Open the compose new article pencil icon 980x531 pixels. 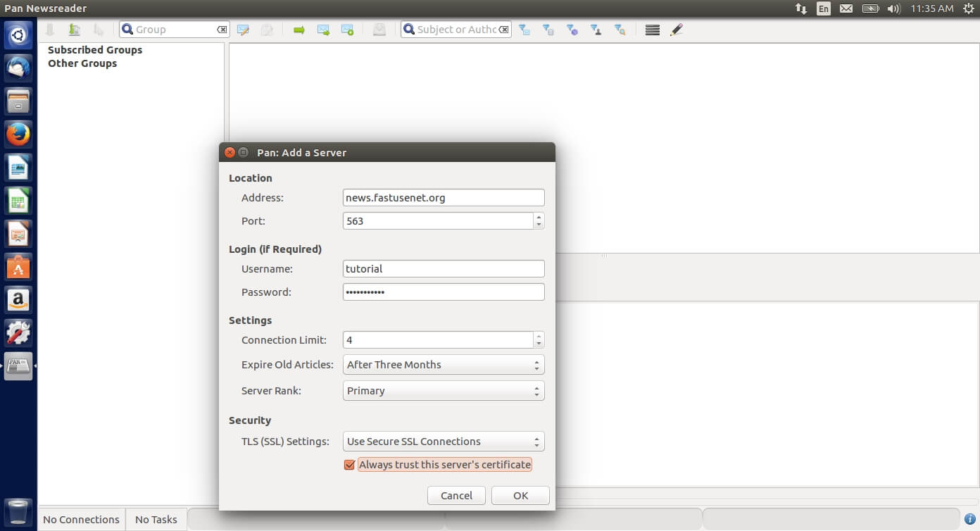[x=676, y=30]
